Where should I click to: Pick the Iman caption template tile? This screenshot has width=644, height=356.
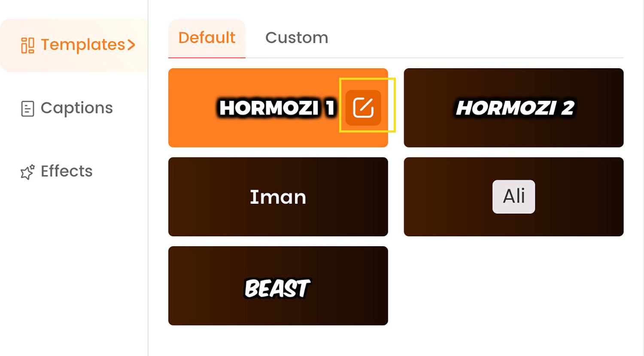278,197
